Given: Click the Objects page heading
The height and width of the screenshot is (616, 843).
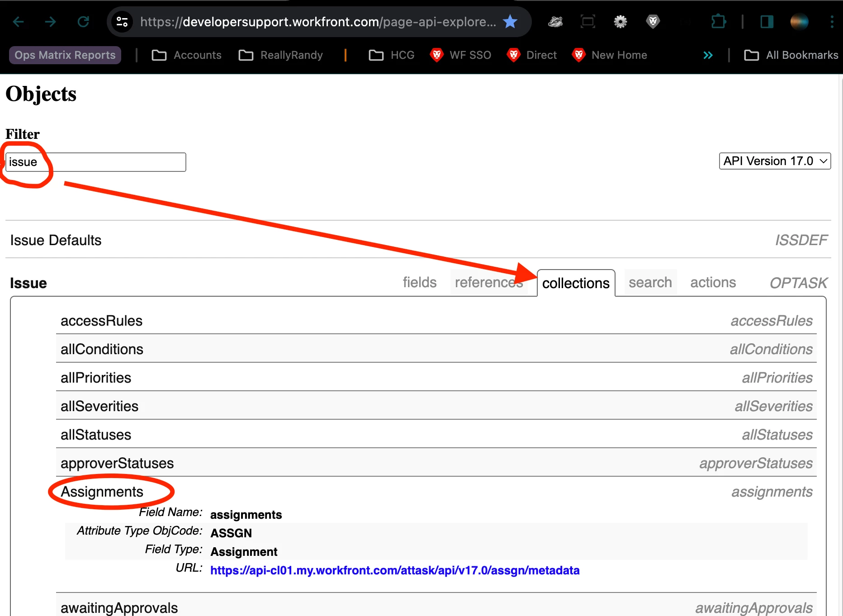Looking at the screenshot, I should coord(41,94).
